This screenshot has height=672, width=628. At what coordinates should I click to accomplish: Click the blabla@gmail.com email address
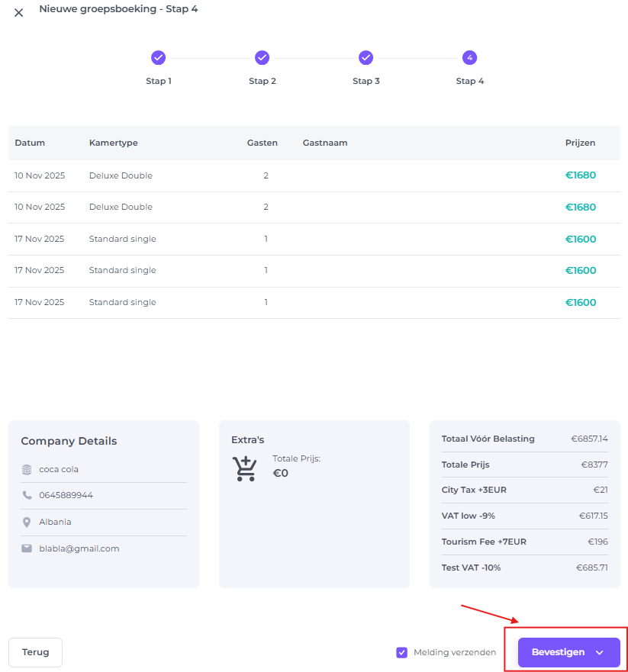pos(79,548)
